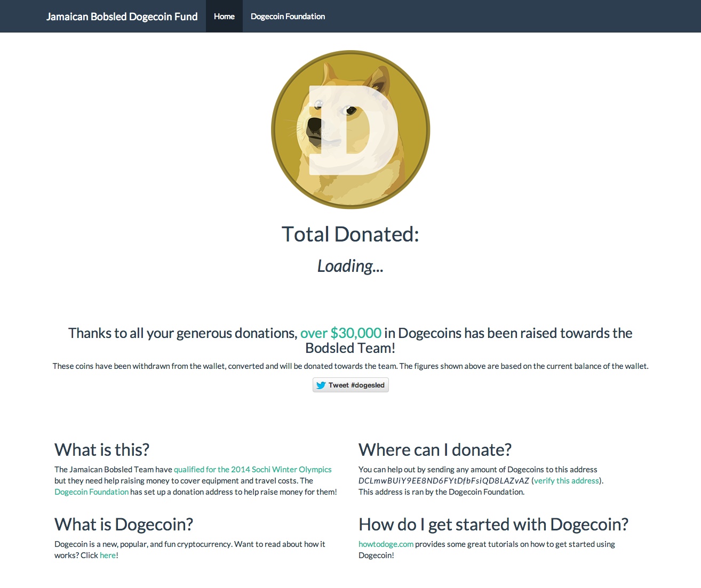Click the Dogecoin logo image

click(x=350, y=130)
